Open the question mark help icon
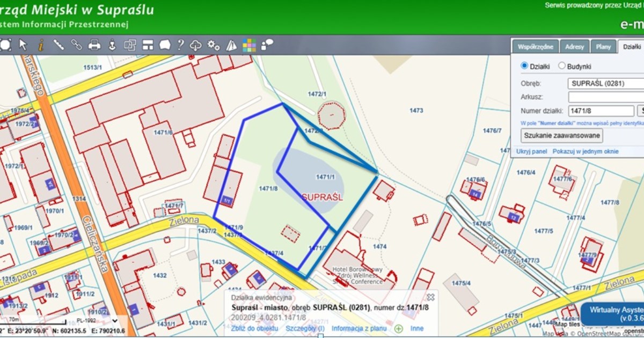The width and height of the screenshot is (644, 338). (181, 45)
